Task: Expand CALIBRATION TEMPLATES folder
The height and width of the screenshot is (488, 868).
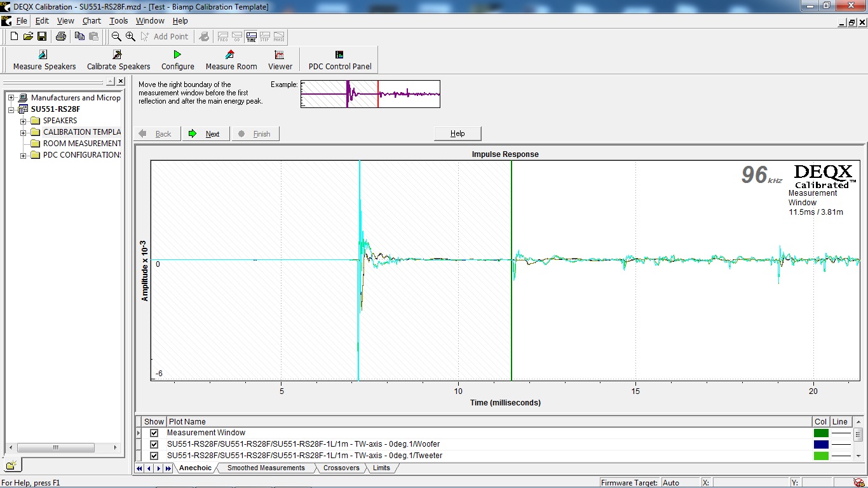Action: [x=23, y=132]
